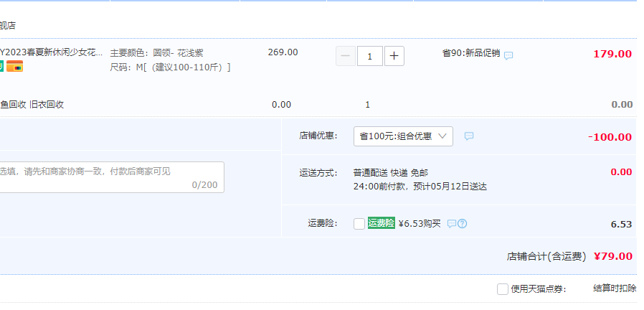The image size is (644, 310).
Task: Click the minus button to decrease quantity
Action: 346,56
